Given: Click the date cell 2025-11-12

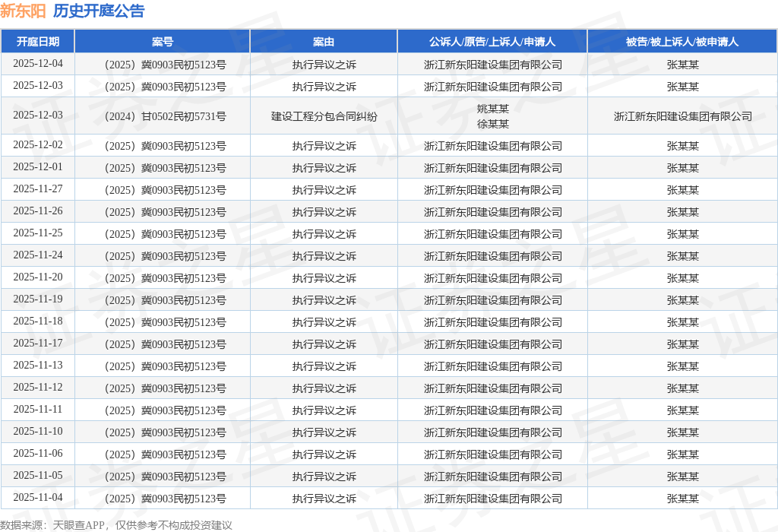Looking at the screenshot, I should [x=38, y=387].
